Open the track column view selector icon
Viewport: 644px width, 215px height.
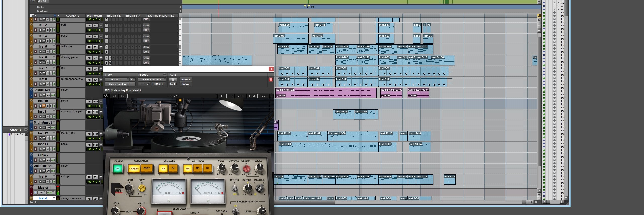click(33, 16)
